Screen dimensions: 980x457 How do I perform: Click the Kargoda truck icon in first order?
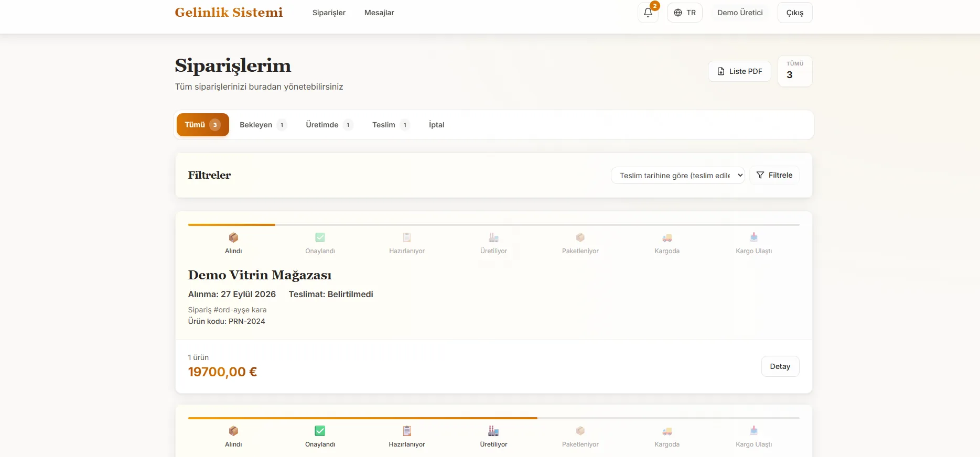point(667,237)
